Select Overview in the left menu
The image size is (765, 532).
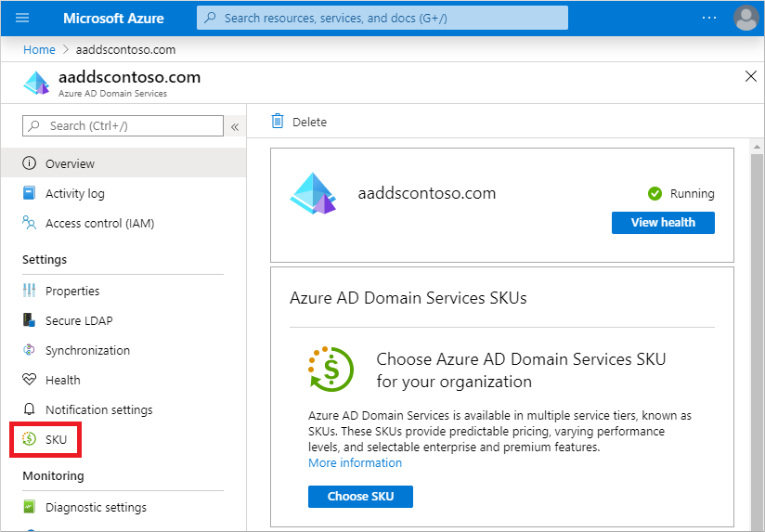70,163
